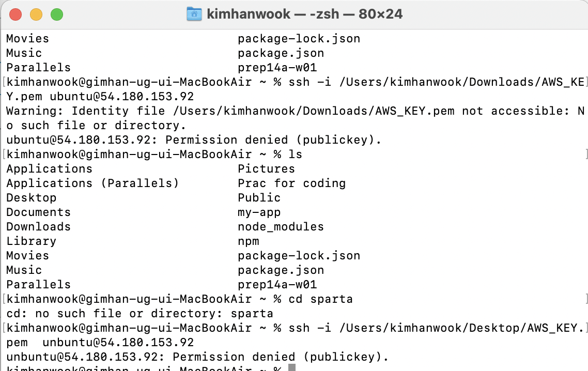Screen dimensions: 588x371
Task: Click the yellow minimize window button
Action: pos(36,14)
